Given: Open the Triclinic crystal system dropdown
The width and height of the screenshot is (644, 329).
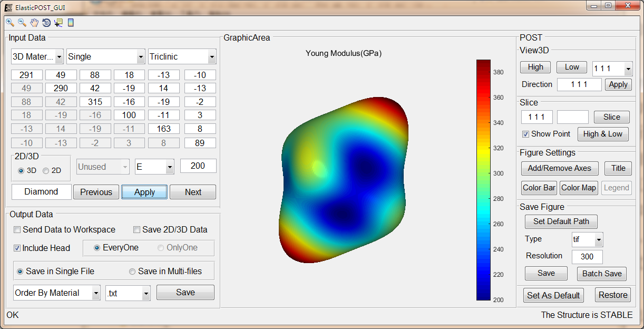Looking at the screenshot, I should coord(182,56).
